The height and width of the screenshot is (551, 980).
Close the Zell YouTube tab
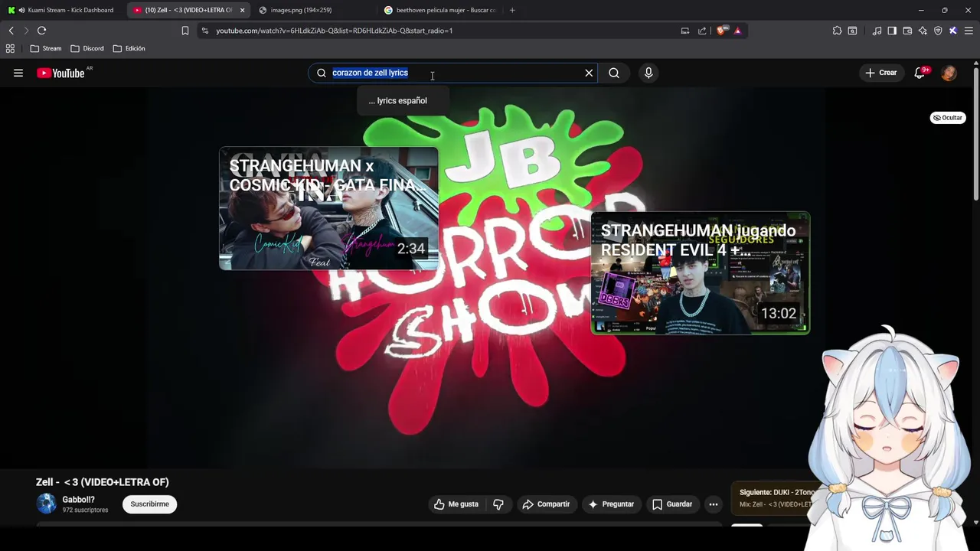(242, 10)
